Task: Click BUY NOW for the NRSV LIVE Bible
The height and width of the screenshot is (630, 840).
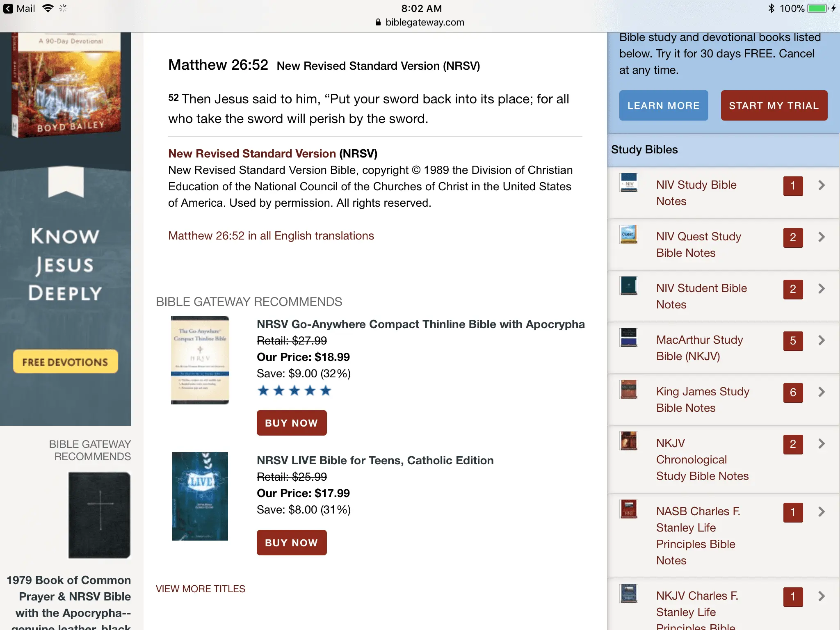Action: pos(292,543)
